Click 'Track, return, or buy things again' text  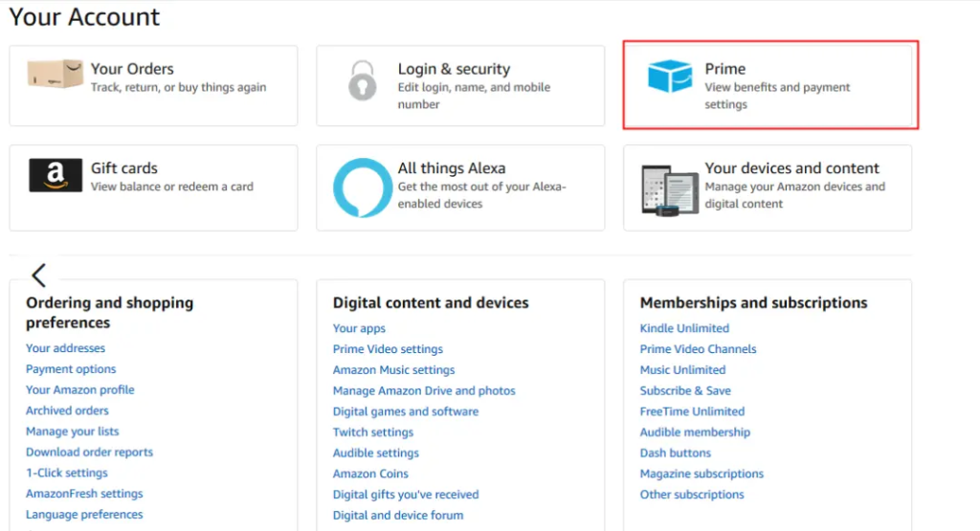pyautogui.click(x=178, y=87)
